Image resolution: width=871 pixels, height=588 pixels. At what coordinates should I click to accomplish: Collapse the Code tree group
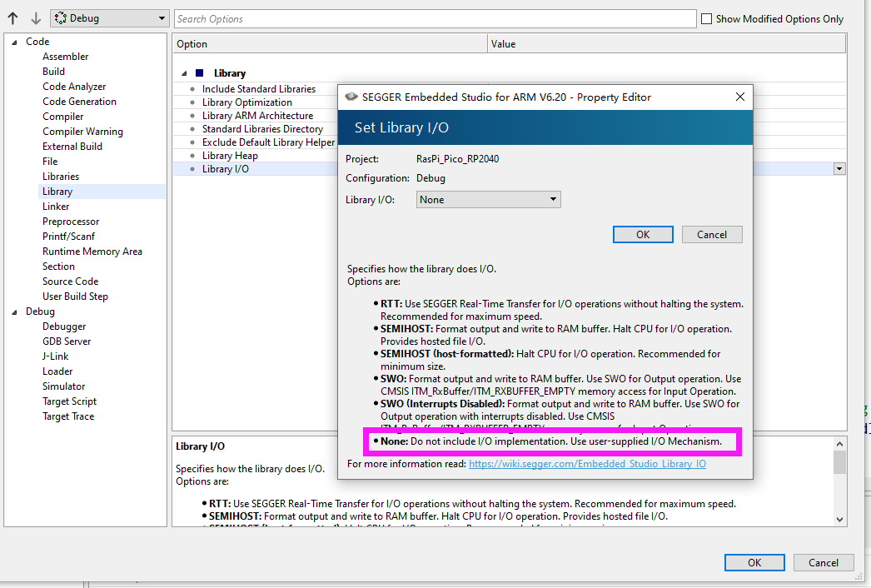coord(14,42)
